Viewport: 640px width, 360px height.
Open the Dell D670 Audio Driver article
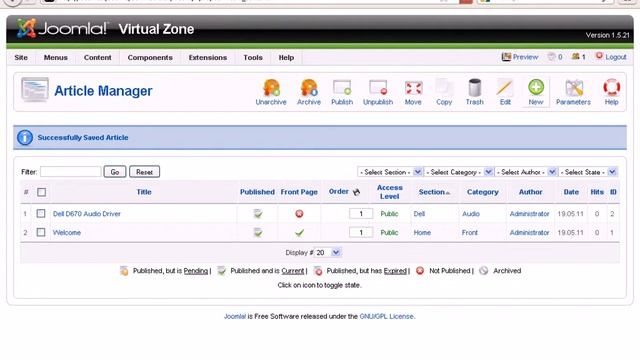(x=87, y=213)
